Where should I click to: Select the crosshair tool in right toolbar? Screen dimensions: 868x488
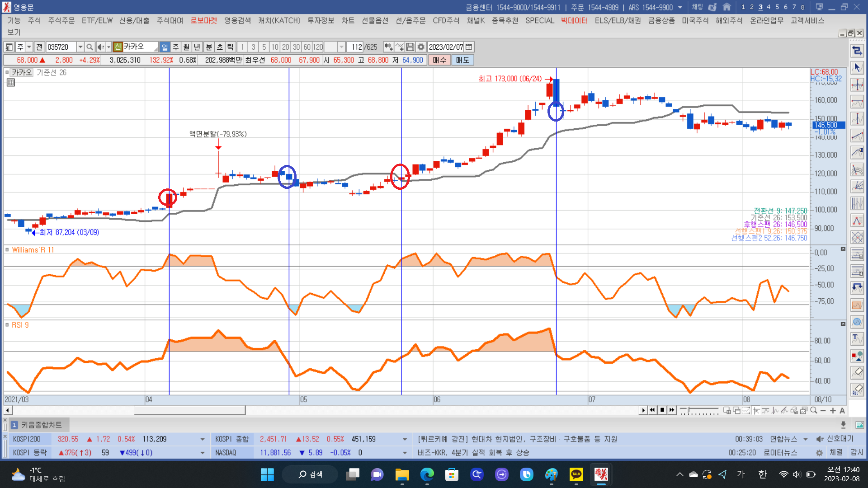click(857, 85)
